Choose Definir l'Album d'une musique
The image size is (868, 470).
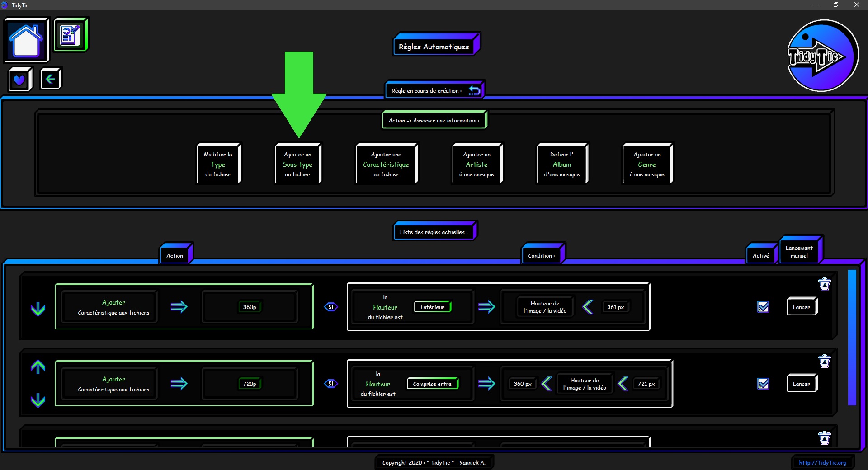(562, 164)
